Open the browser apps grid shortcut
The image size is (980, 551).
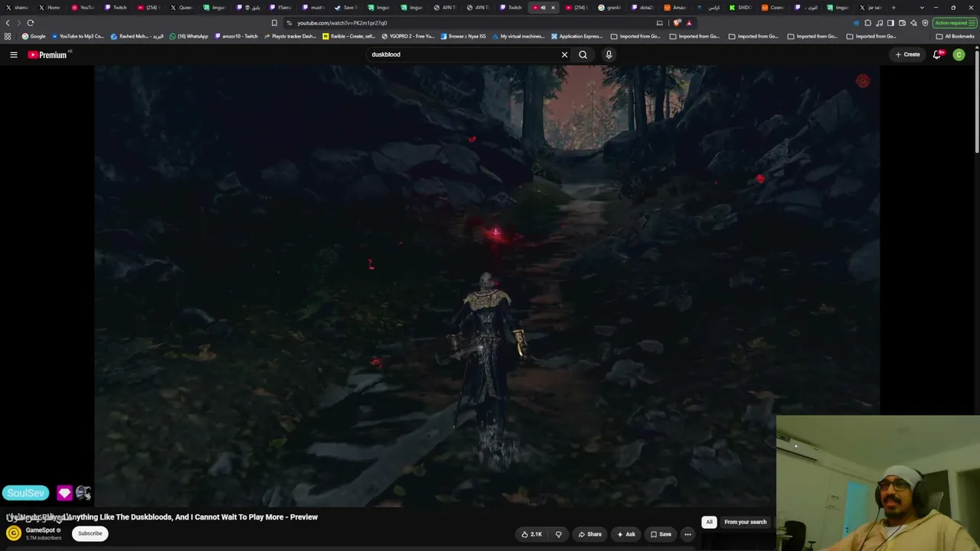[8, 36]
